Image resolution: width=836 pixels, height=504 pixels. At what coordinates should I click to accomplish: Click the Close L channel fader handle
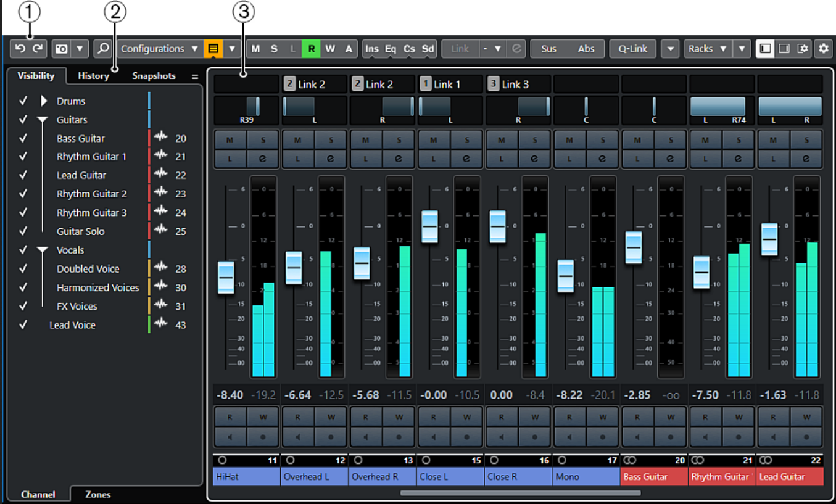(x=429, y=226)
